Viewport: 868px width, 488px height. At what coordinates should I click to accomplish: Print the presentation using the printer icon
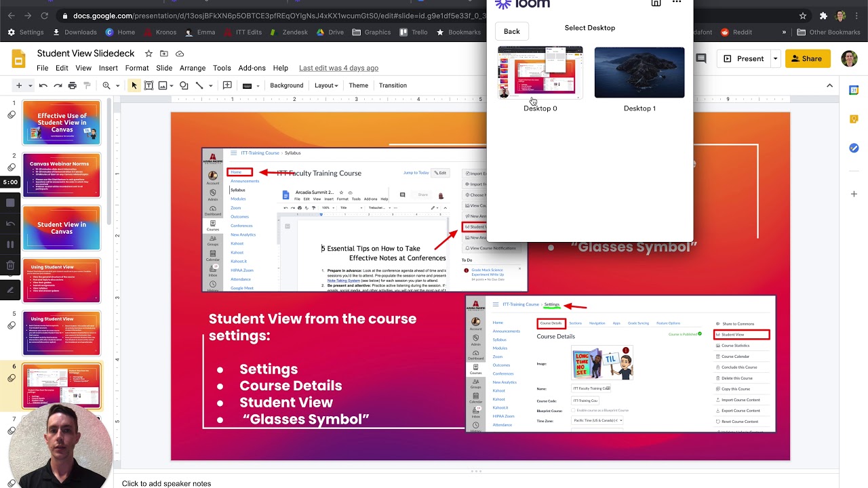pyautogui.click(x=73, y=85)
